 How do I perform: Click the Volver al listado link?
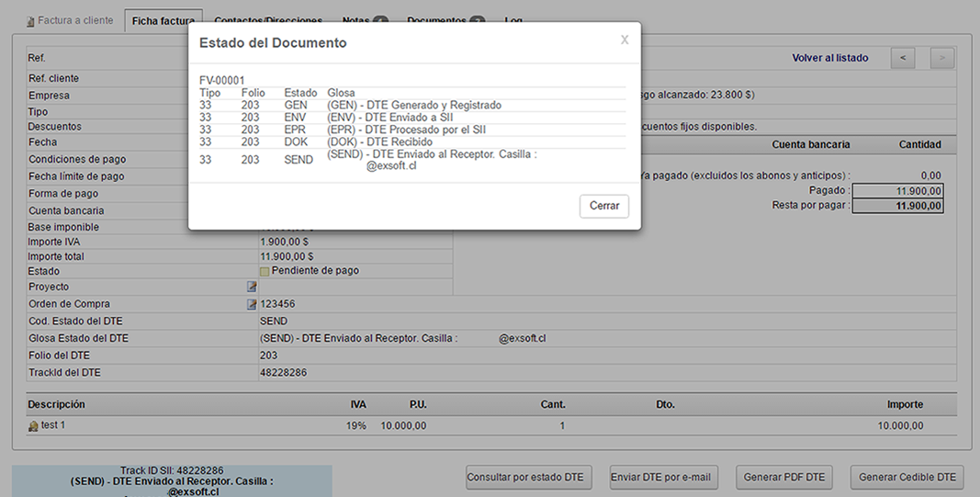pos(829,58)
